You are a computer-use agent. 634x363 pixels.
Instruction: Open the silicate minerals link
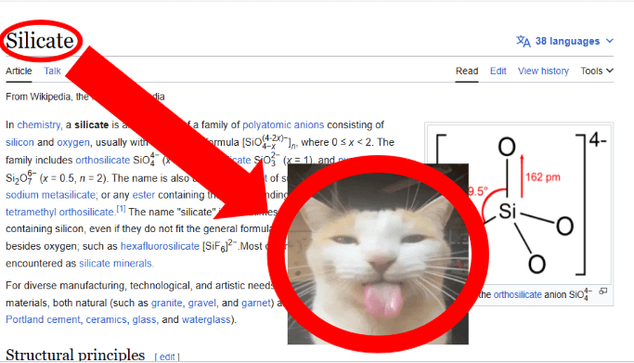(116, 264)
